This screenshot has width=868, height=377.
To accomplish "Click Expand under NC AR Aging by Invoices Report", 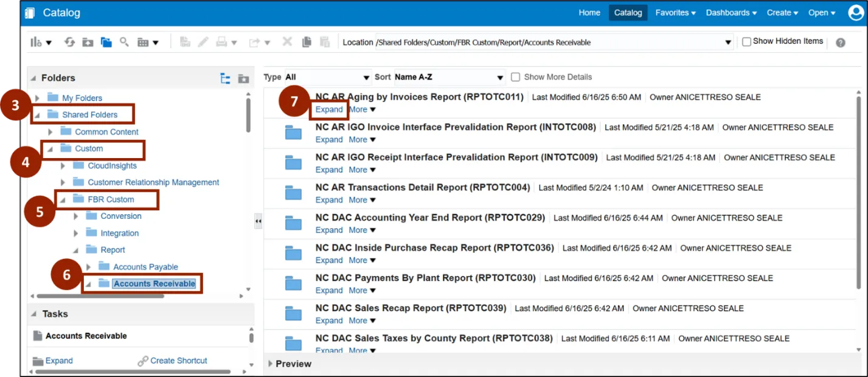I will point(329,109).
